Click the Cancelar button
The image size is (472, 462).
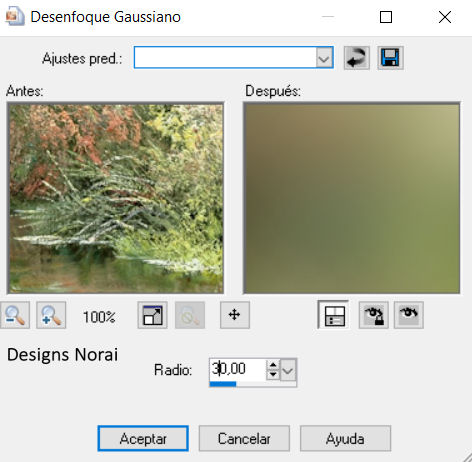tap(244, 438)
